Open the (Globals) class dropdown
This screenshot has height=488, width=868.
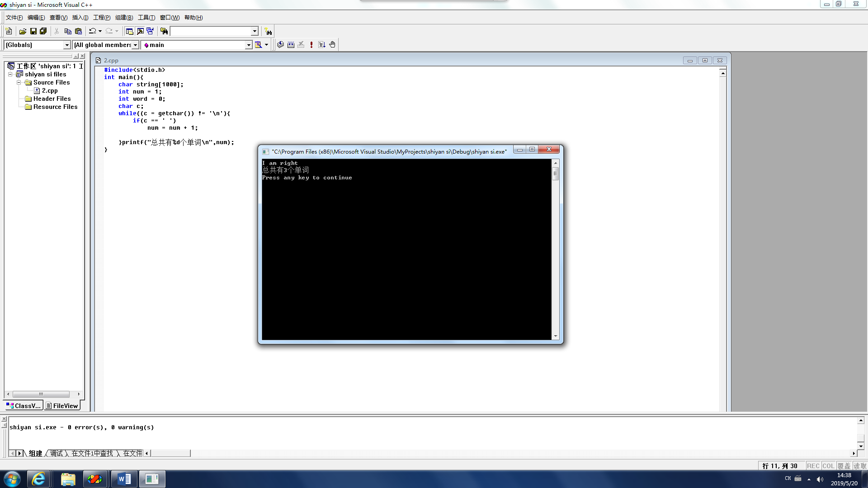[x=67, y=45]
